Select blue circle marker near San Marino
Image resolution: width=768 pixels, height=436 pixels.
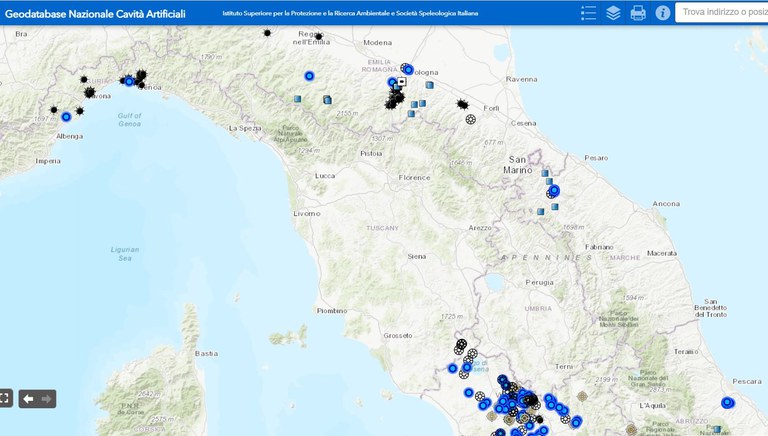[x=555, y=191]
